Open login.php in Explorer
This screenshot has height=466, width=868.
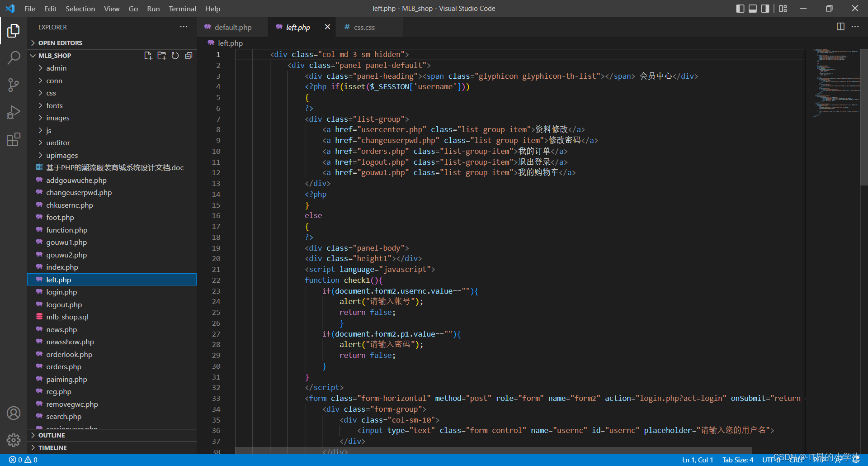coord(112,292)
